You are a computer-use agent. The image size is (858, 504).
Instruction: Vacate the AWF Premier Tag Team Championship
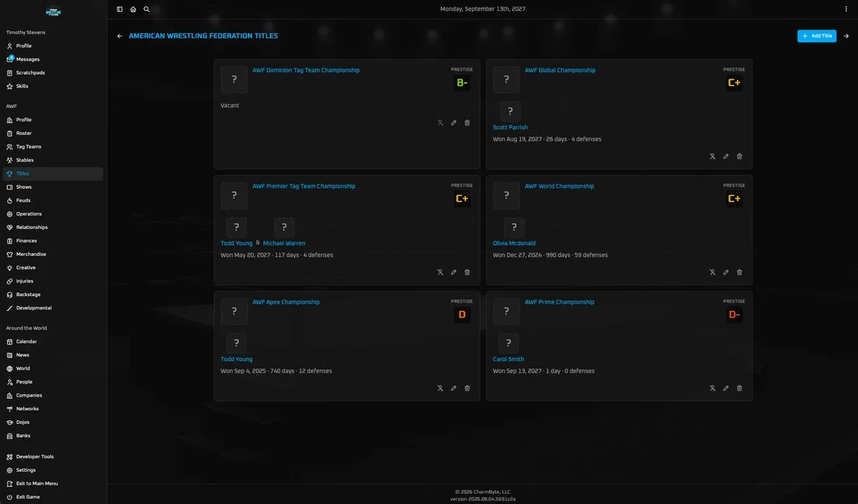[x=441, y=272]
